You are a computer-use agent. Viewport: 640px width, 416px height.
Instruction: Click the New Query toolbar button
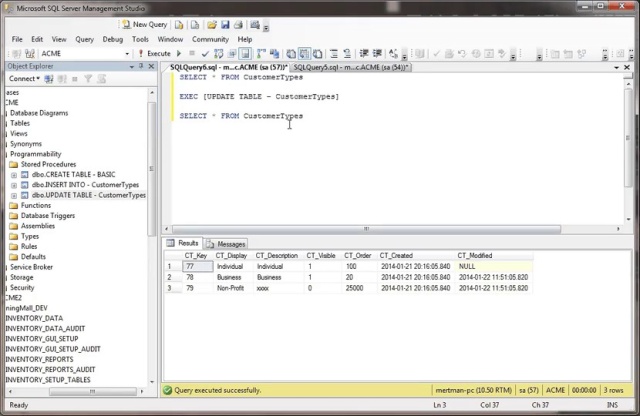coord(144,24)
